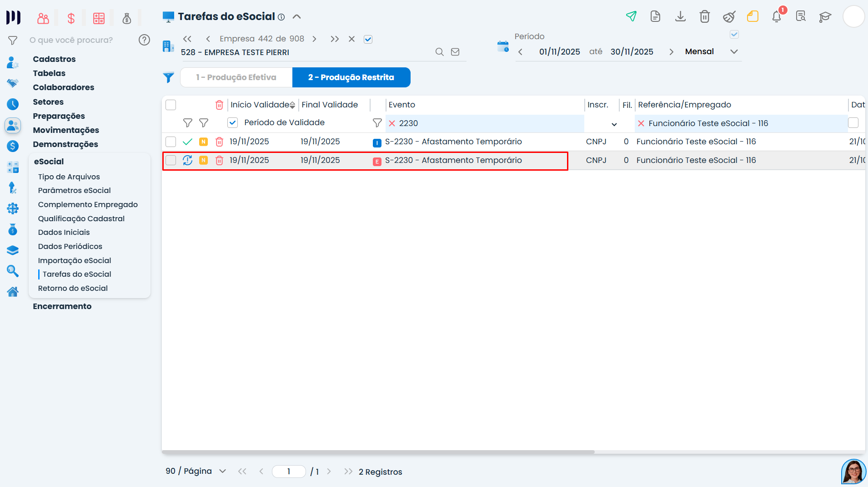Open the company search magnifier icon

(439, 52)
